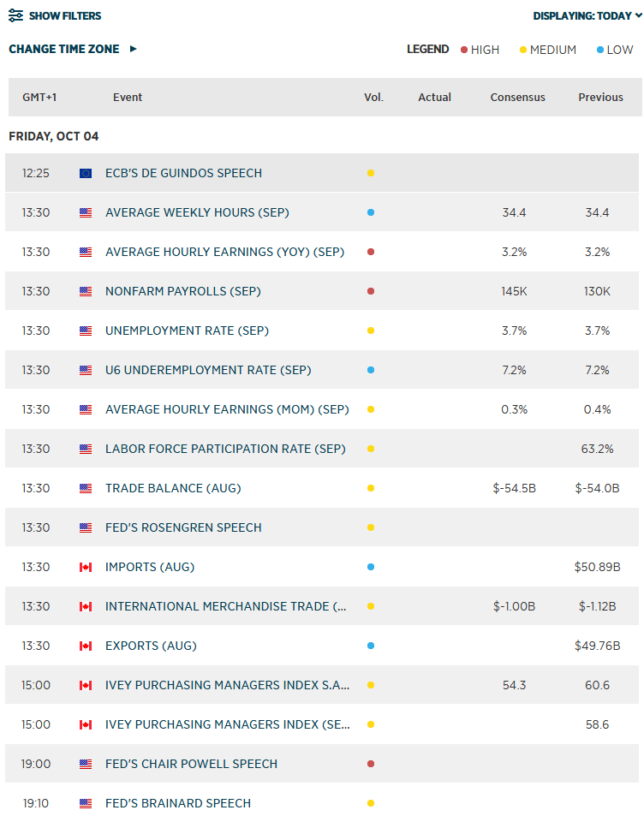Click the yellow Medium legend dot
The width and height of the screenshot is (644, 822).
click(523, 50)
